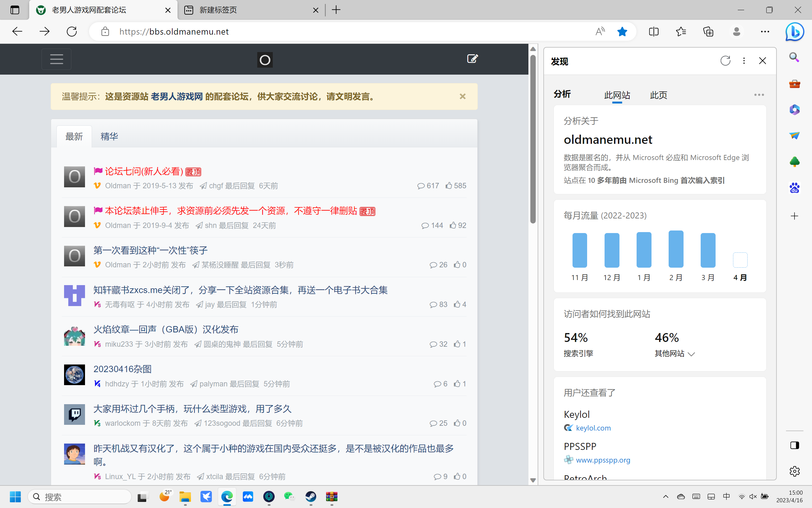Toggle the favorites star for this page
This screenshot has height=508, width=812.
(x=622, y=31)
